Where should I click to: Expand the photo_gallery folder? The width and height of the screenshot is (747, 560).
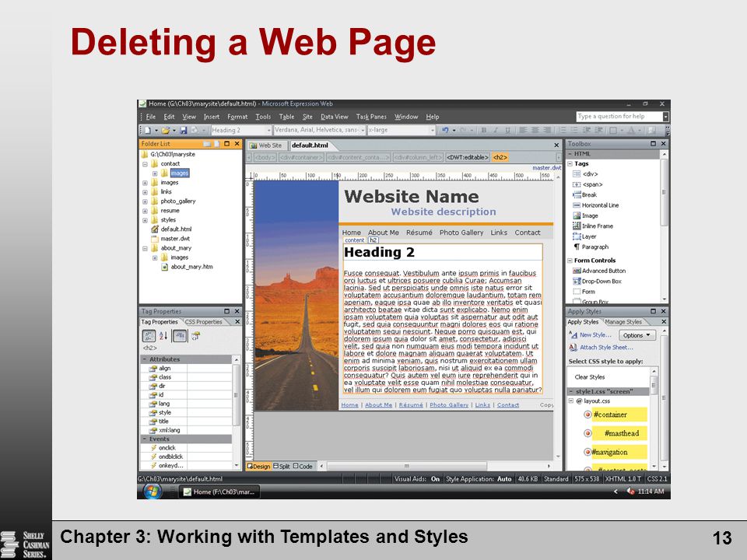pyautogui.click(x=145, y=201)
